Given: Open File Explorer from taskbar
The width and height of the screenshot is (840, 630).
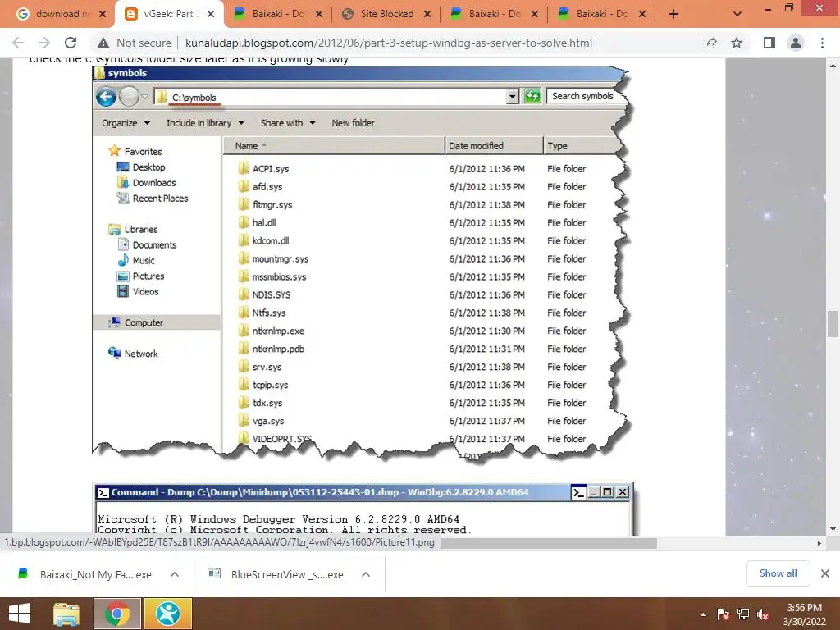Looking at the screenshot, I should click(x=67, y=614).
